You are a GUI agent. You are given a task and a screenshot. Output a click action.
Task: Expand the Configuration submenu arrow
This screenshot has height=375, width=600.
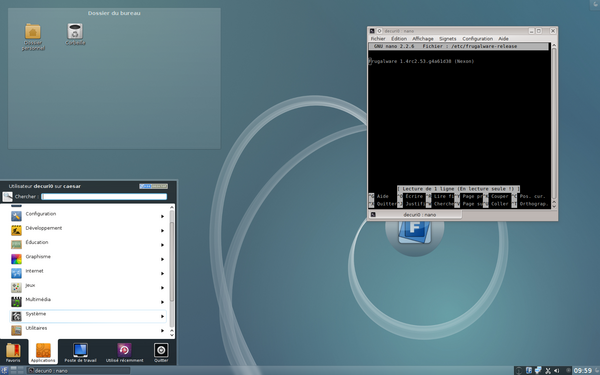[x=162, y=216]
